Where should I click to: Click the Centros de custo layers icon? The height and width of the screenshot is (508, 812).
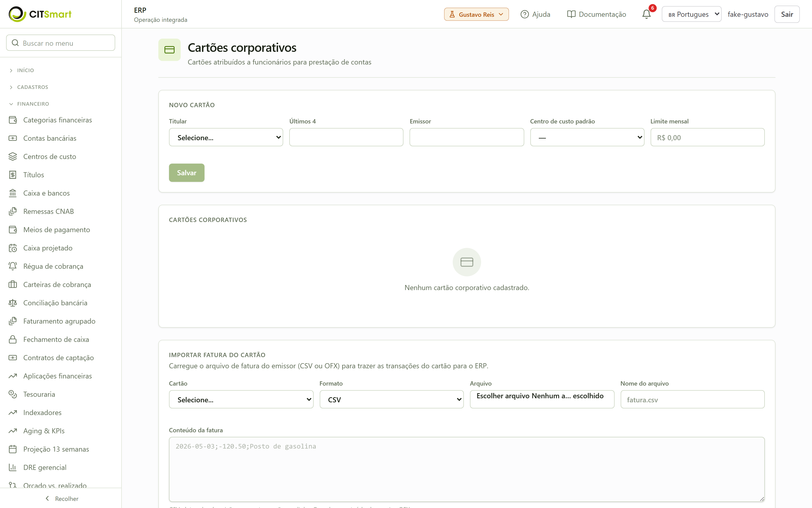pos(13,156)
